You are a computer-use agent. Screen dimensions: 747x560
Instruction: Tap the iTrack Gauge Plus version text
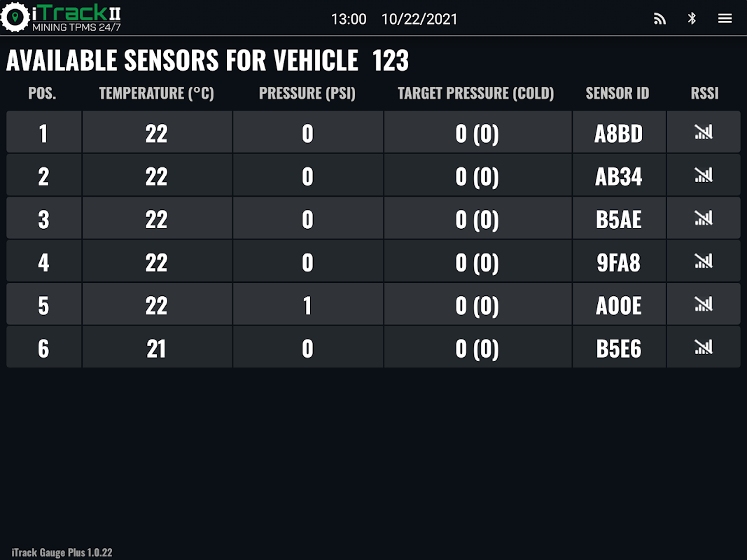[x=62, y=552]
